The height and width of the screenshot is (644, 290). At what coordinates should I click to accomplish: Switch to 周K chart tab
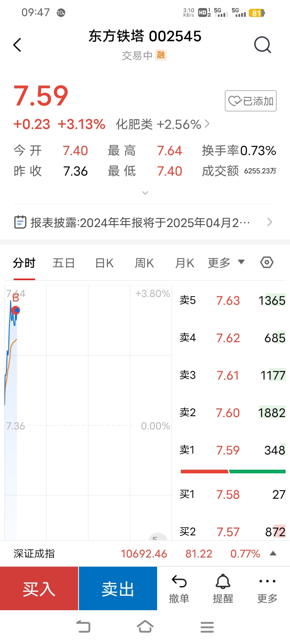tap(144, 263)
